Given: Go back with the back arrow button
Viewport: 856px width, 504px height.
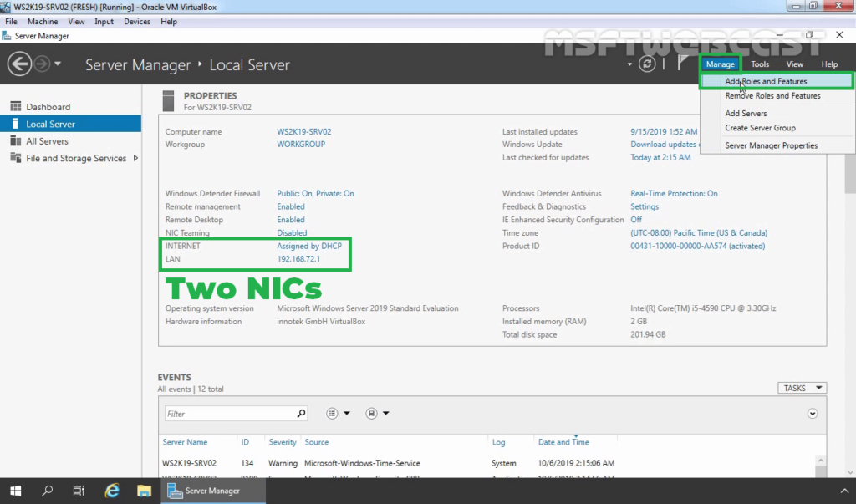Looking at the screenshot, I should point(19,64).
